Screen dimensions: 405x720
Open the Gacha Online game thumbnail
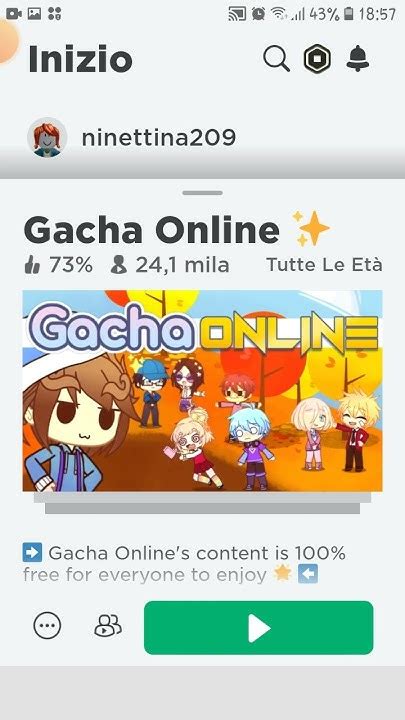point(202,391)
